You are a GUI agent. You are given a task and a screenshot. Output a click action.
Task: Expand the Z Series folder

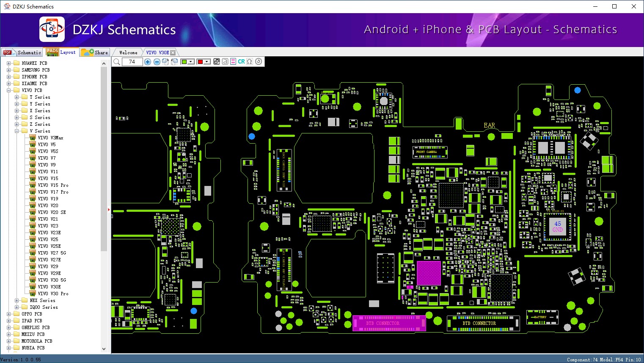[17, 124]
